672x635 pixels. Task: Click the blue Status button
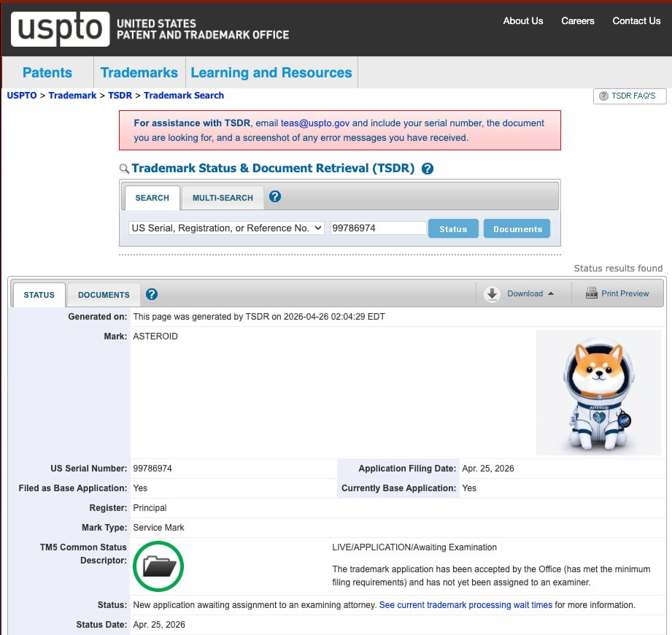tap(453, 228)
